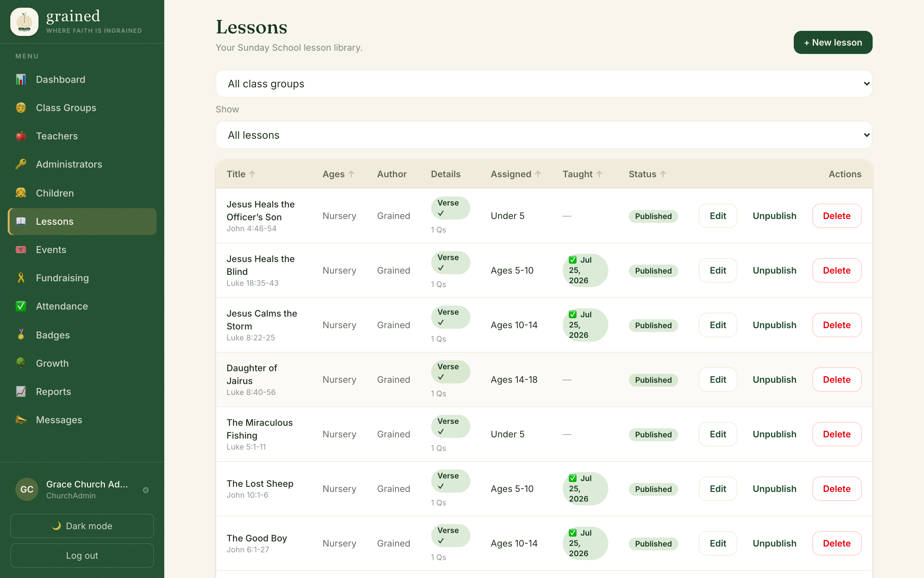
Task: Click the title The Good Boy
Action: (257, 538)
